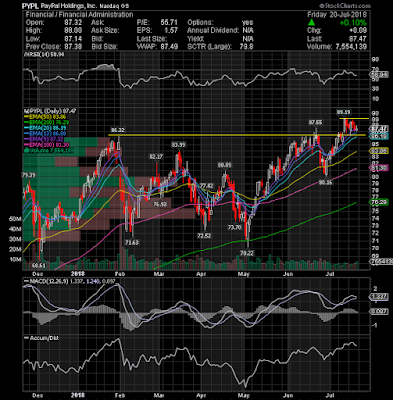The width and height of the screenshot is (393, 400).
Task: Click the RSI current value tag 58.94
Action: [379, 75]
